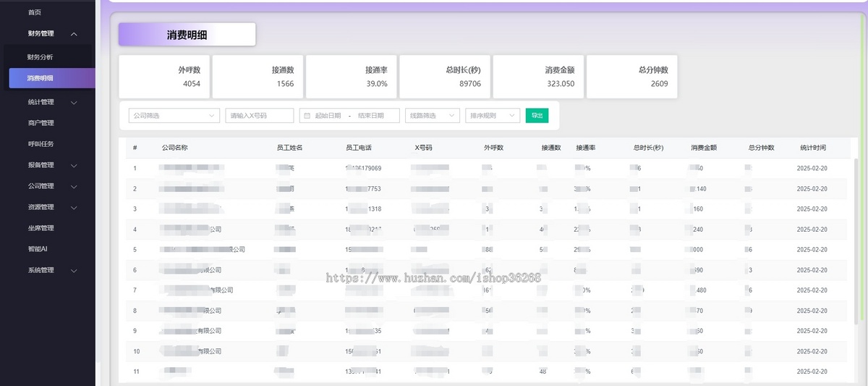
Task: Click row number 4 in the table
Action: 135,230
